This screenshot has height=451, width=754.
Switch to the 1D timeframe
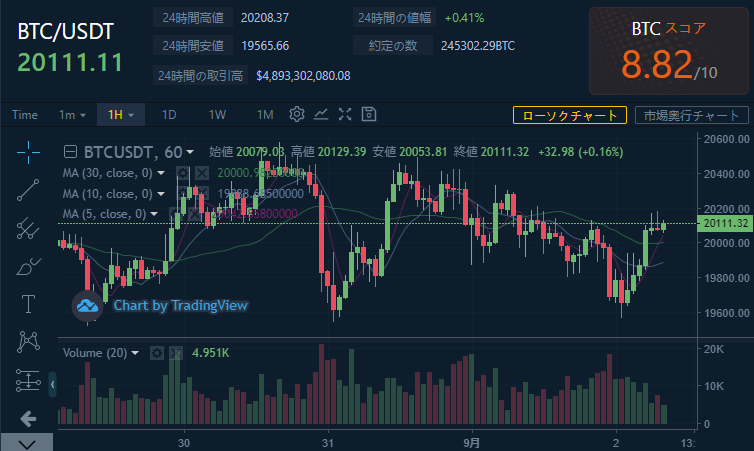[x=169, y=114]
